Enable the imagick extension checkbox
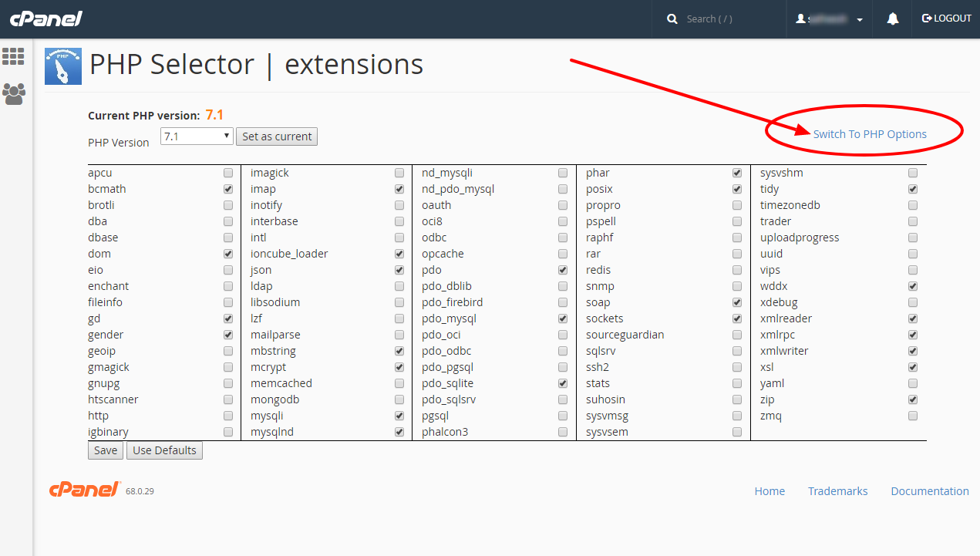Screen dimensions: 980x556 pyautogui.click(x=399, y=173)
